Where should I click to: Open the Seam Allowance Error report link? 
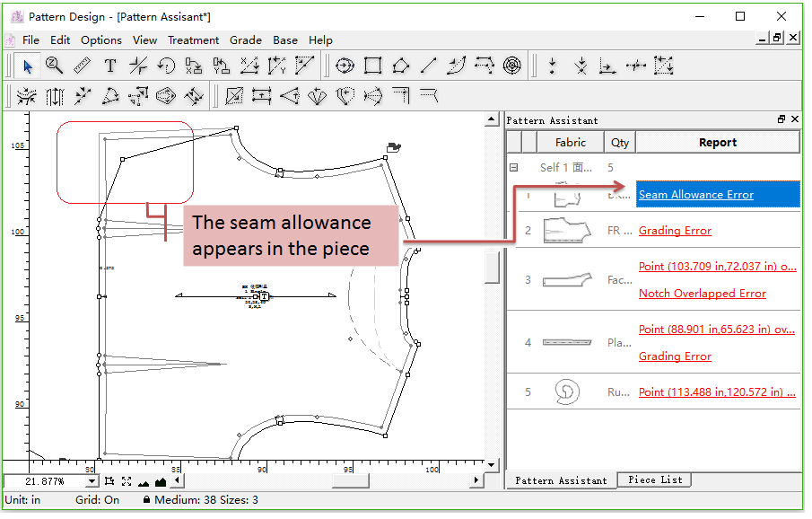pyautogui.click(x=695, y=195)
